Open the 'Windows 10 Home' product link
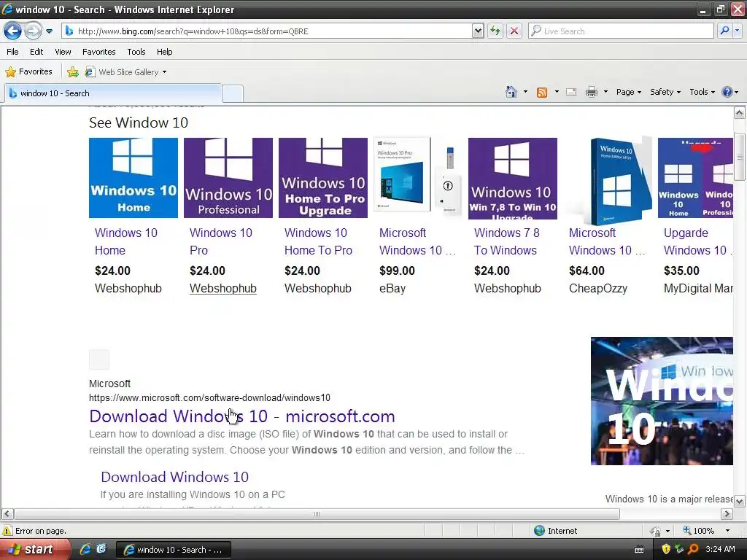 tap(125, 241)
